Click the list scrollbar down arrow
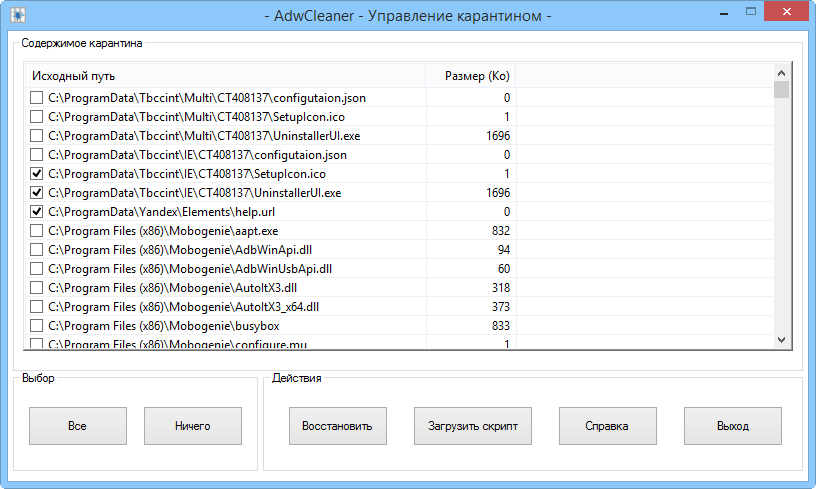 pyautogui.click(x=781, y=340)
